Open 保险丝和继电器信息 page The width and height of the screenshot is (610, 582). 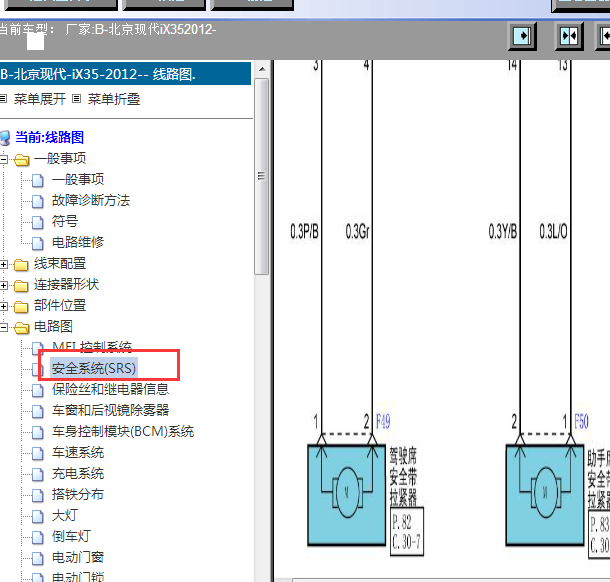point(110,389)
